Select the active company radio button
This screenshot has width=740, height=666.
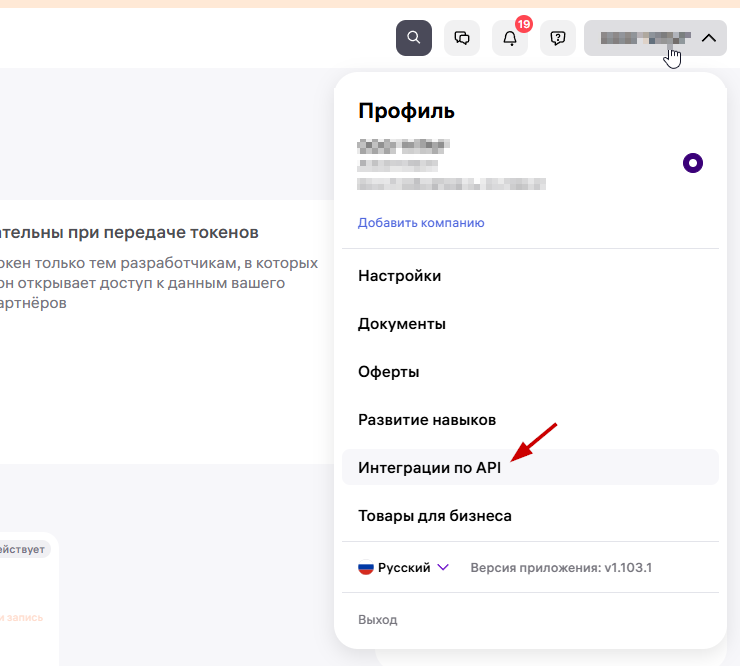[692, 163]
